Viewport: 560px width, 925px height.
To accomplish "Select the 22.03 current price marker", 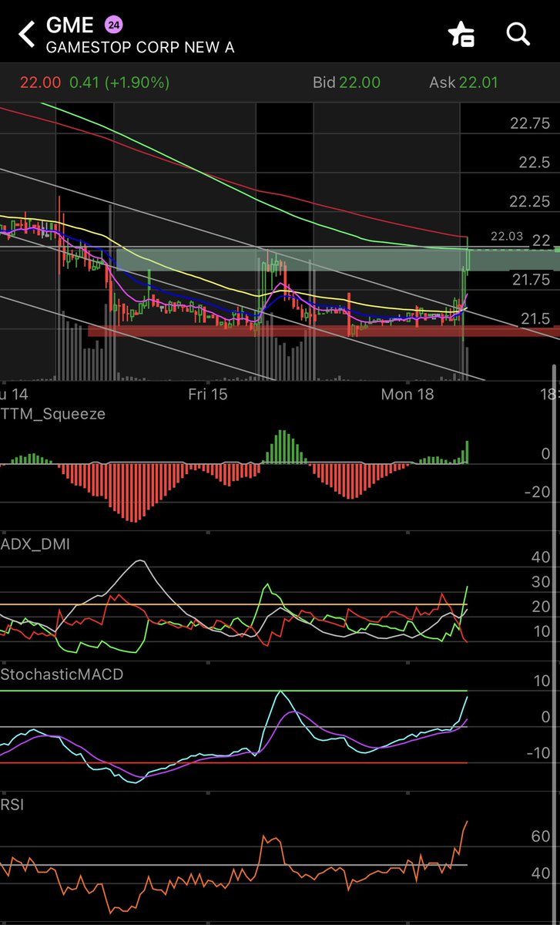I will pyautogui.click(x=507, y=237).
